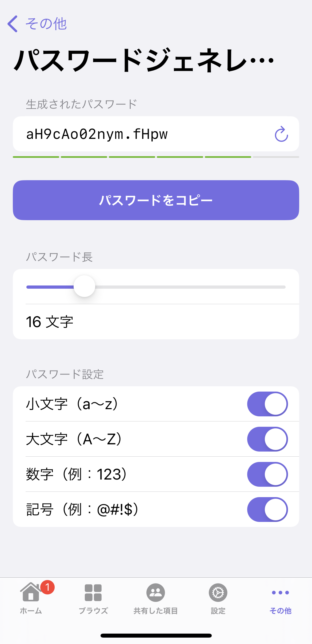Go back via その他 link text
312x644 pixels.
46,24
